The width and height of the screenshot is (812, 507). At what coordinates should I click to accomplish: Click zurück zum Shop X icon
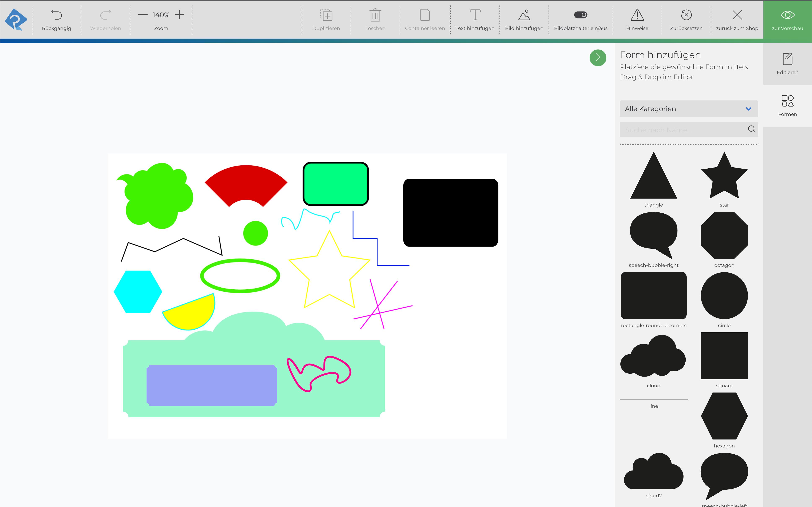(x=737, y=16)
